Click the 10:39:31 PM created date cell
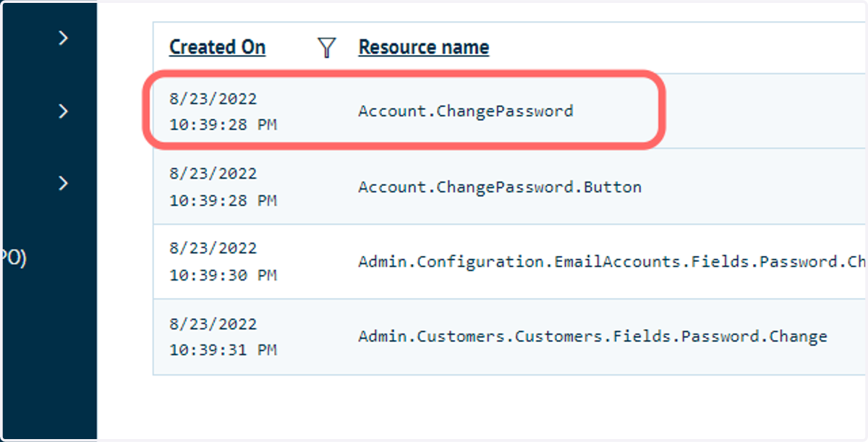This screenshot has height=442, width=868. 223,337
